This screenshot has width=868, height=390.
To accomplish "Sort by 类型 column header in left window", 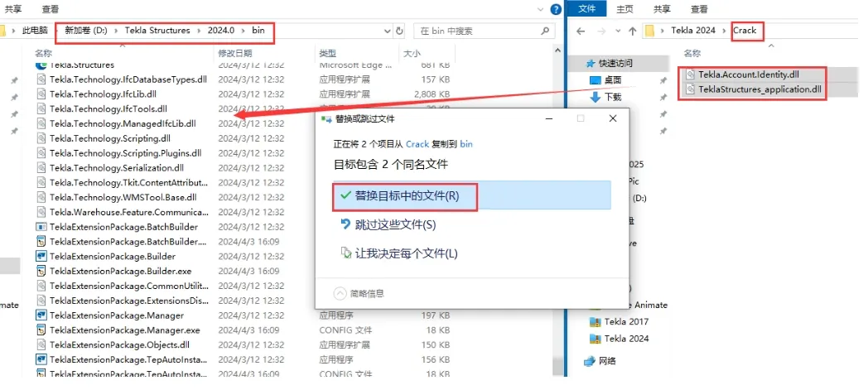I will coord(328,53).
